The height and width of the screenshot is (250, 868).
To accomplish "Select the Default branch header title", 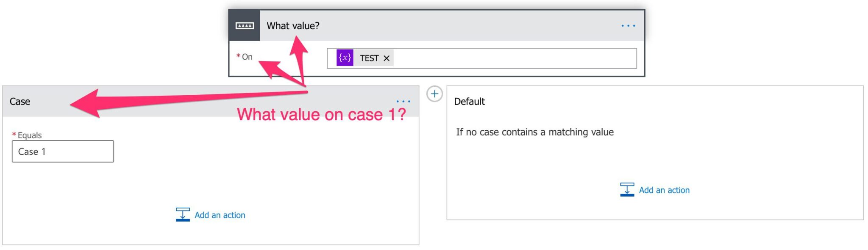I will coord(469,102).
